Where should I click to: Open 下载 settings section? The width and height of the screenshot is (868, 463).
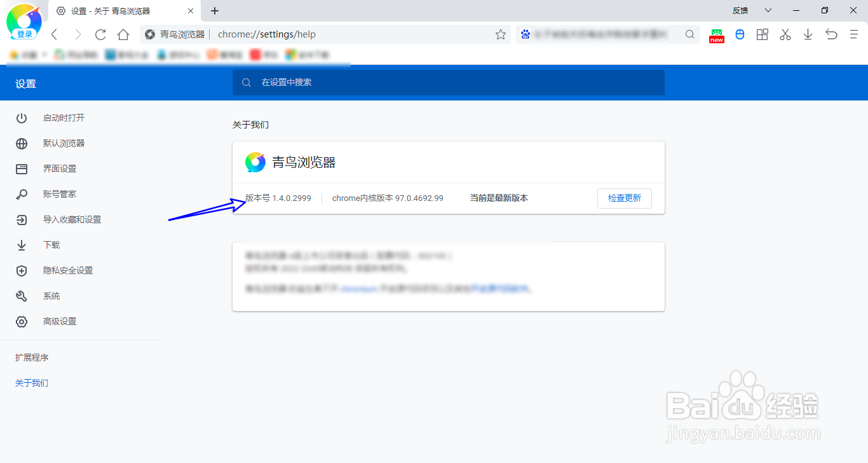click(x=51, y=245)
